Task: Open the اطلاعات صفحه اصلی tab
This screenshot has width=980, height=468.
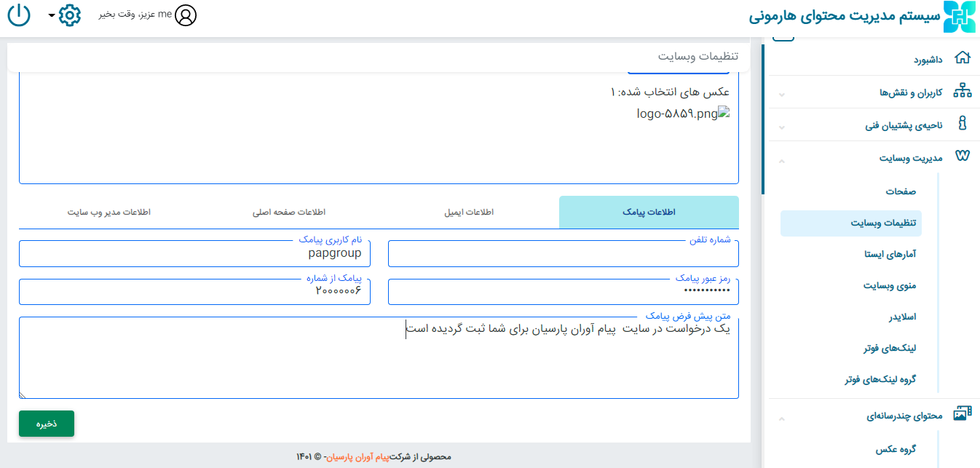Action: pos(289,212)
